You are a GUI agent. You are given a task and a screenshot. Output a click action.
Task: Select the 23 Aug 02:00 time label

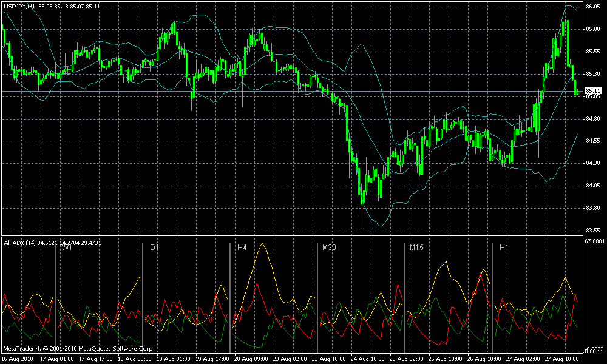[290, 359]
